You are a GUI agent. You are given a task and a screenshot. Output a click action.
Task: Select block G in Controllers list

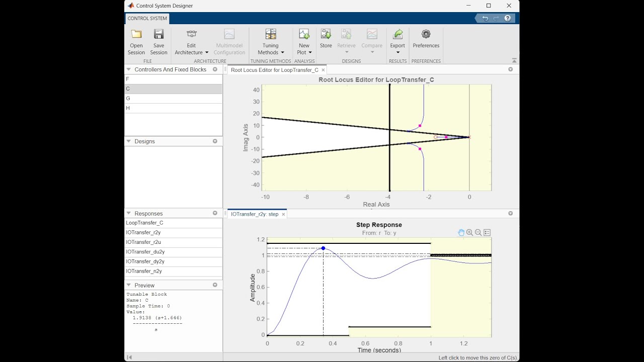(x=173, y=99)
